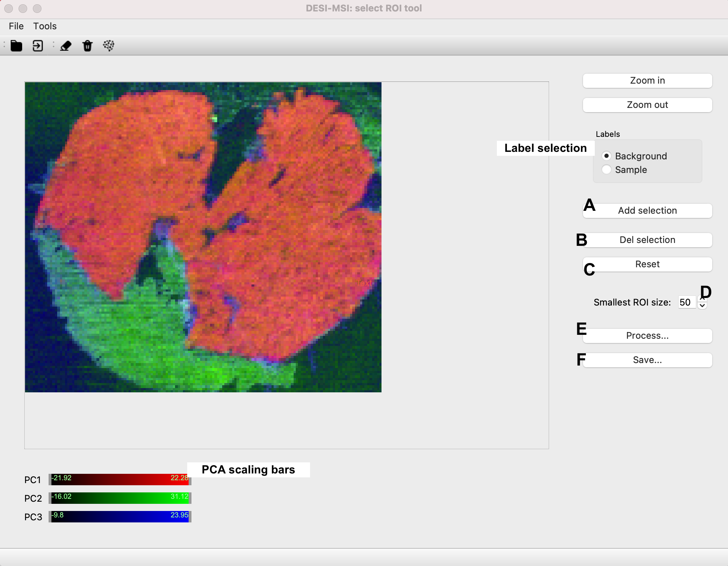Screen dimensions: 728x566
Task: Click the import arrow toolbar icon
Action: click(38, 46)
